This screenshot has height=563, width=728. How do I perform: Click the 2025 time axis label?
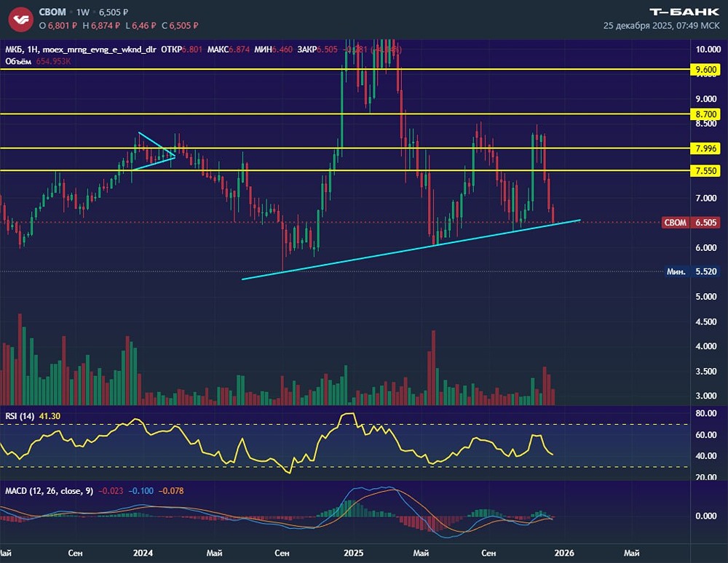tap(353, 554)
